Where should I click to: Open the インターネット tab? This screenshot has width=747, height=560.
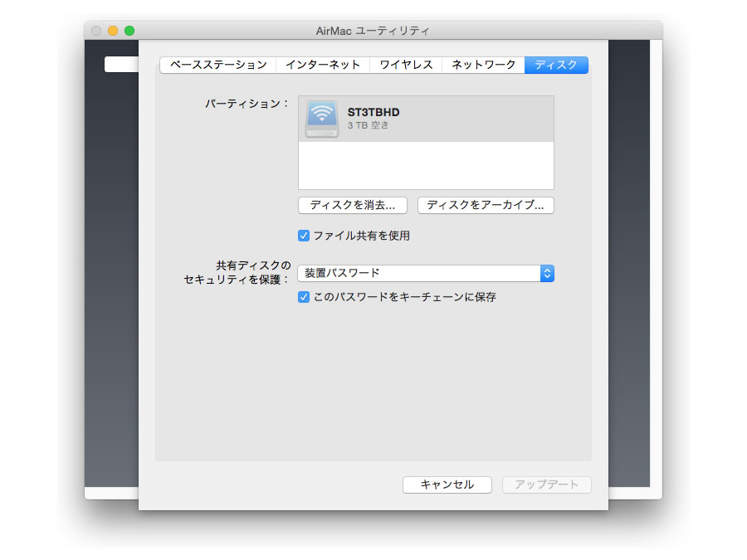[x=323, y=65]
